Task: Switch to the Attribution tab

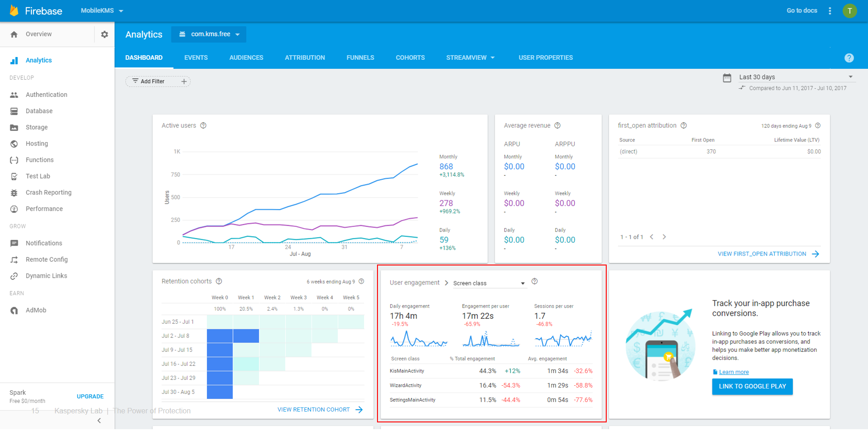Action: 305,57
